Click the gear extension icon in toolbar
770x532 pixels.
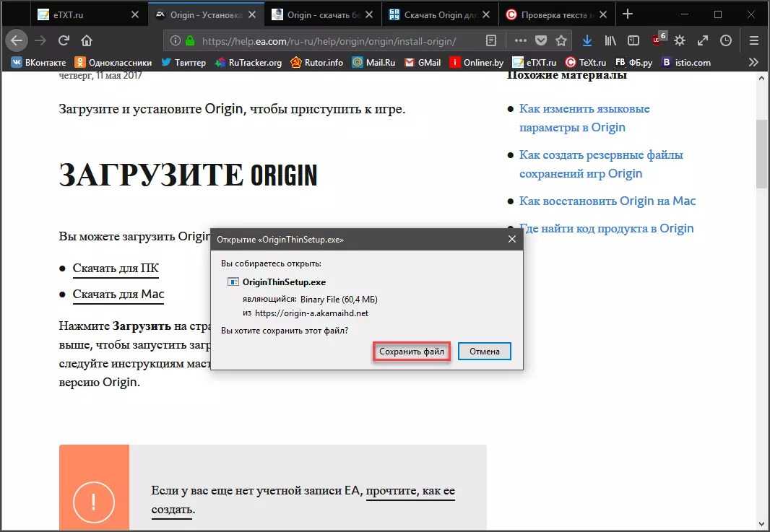click(680, 41)
